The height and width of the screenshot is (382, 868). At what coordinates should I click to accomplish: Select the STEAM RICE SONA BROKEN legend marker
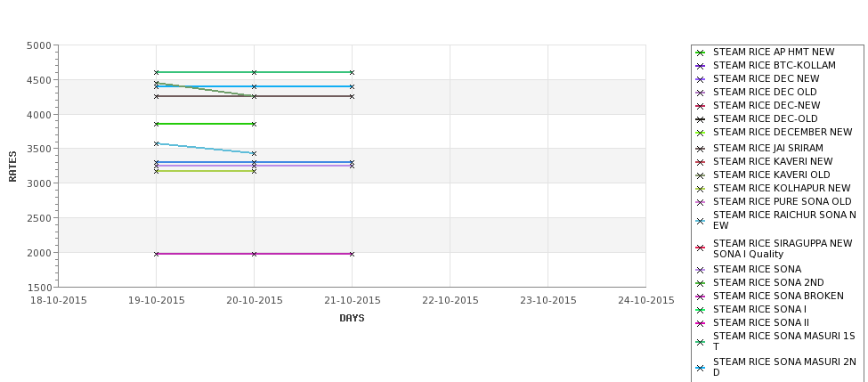701,297
